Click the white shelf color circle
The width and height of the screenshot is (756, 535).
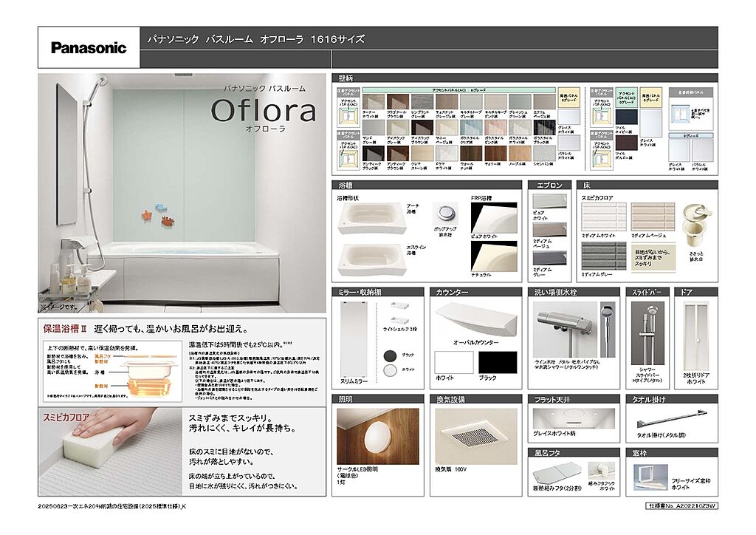[x=390, y=370]
